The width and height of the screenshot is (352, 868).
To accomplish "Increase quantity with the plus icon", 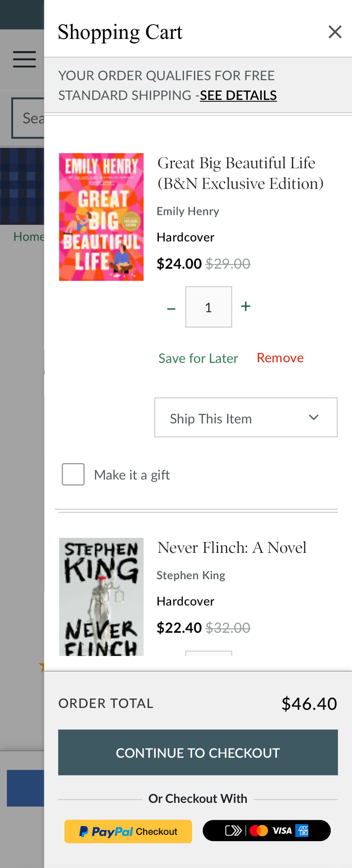I will 245,307.
